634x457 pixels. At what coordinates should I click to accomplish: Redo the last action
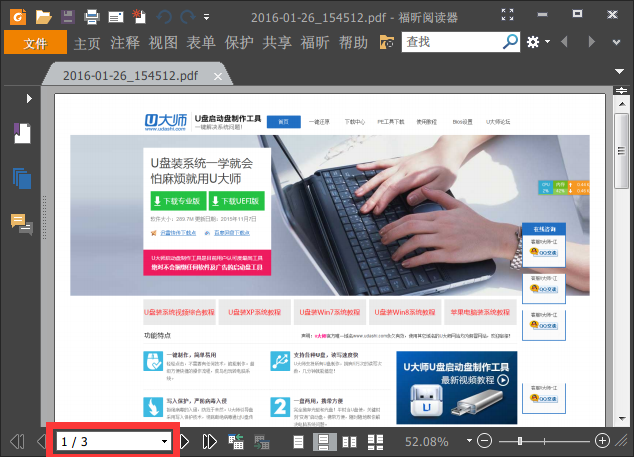[188, 17]
